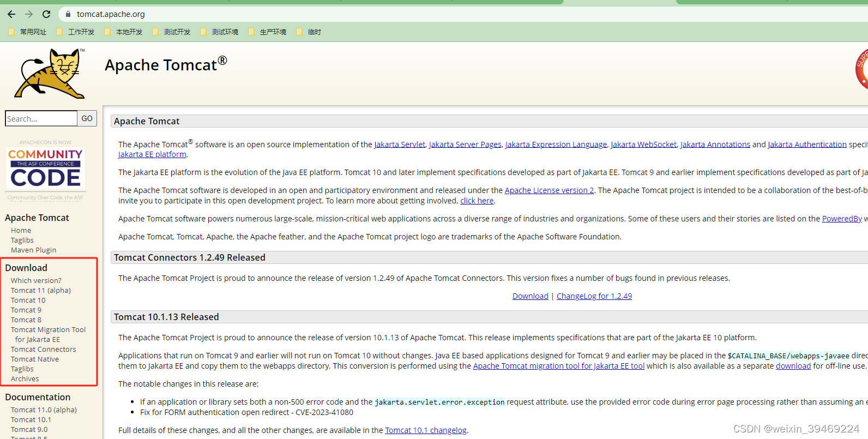Open Tomcat Migration Tool for Jakarta EE
This screenshot has width=868, height=439.
coord(48,335)
